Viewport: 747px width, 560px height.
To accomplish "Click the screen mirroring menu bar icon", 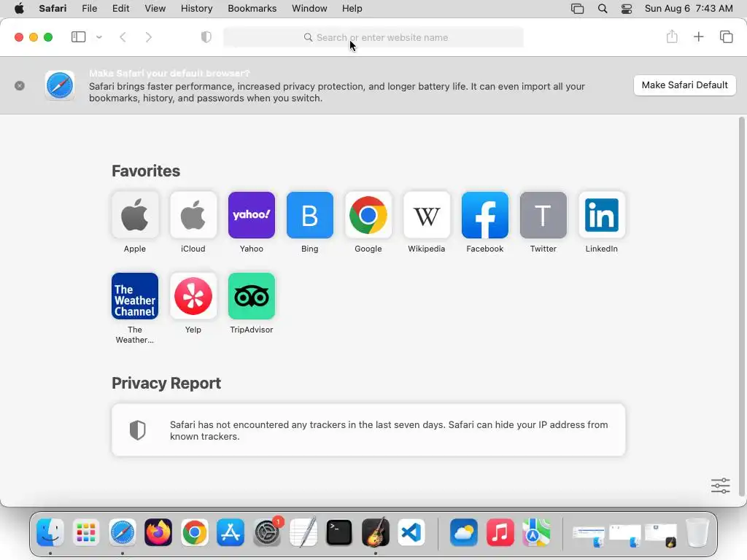I will click(578, 9).
